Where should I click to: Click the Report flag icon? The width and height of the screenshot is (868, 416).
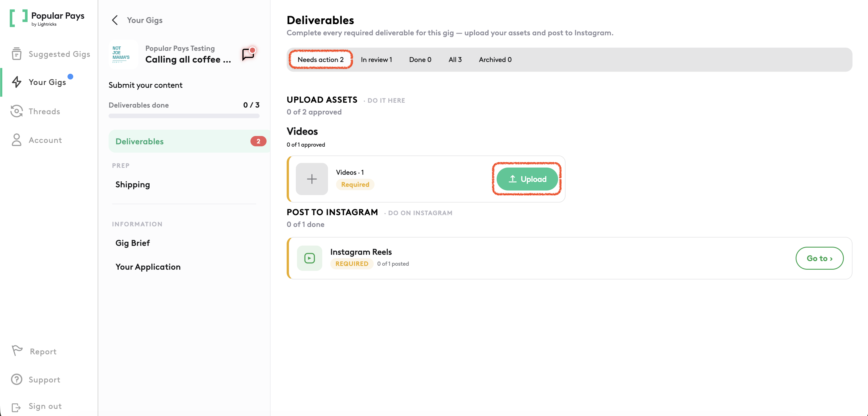point(17,351)
